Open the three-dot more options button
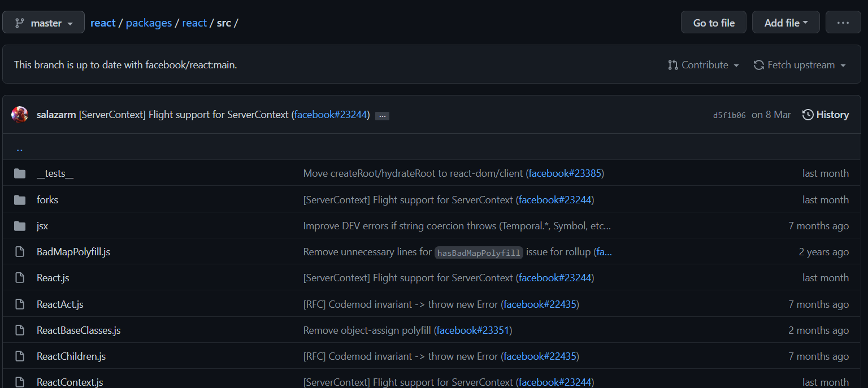Screen dimensions: 868x388 (843, 23)
